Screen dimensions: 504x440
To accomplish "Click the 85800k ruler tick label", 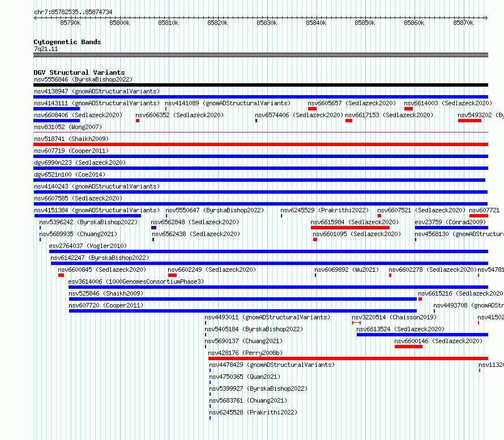I will 119,23.
